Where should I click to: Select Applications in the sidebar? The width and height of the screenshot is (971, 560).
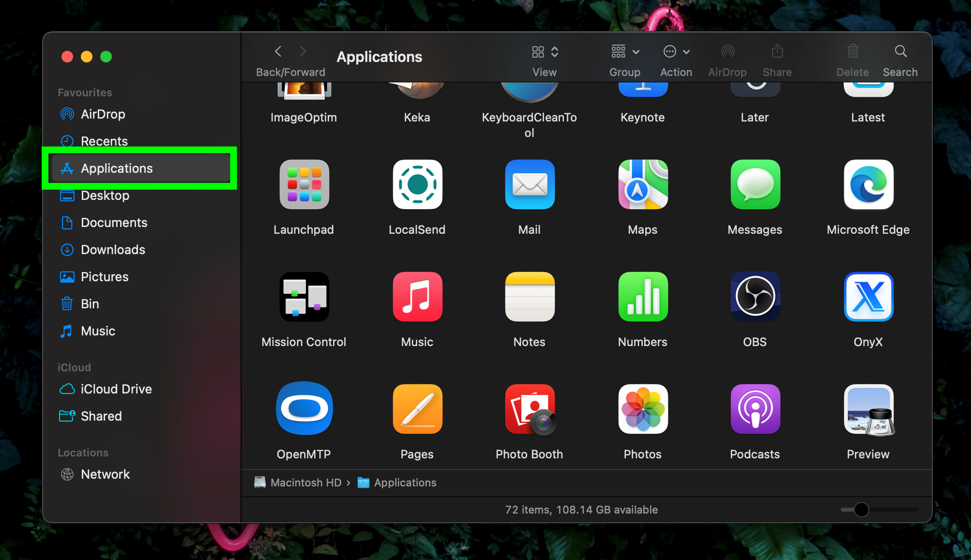click(141, 168)
